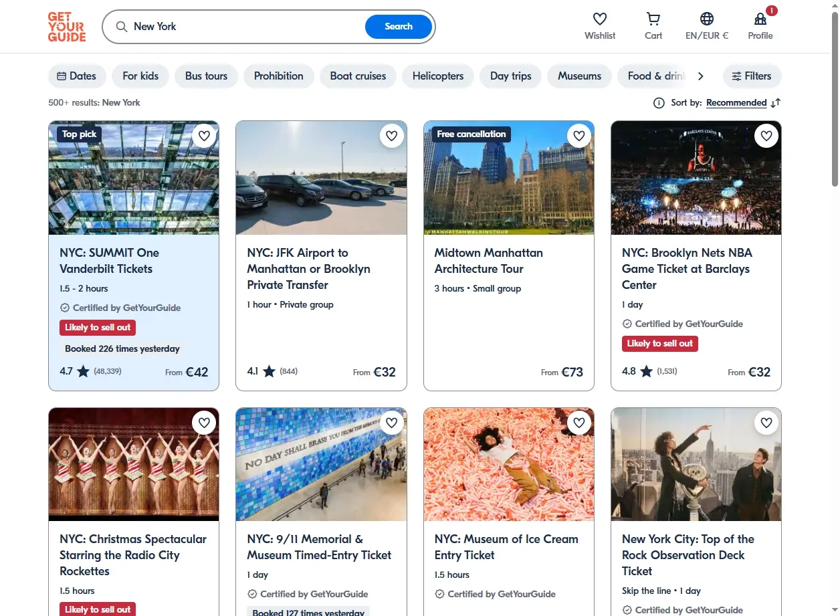Expand more category chips with right chevron

coord(700,76)
